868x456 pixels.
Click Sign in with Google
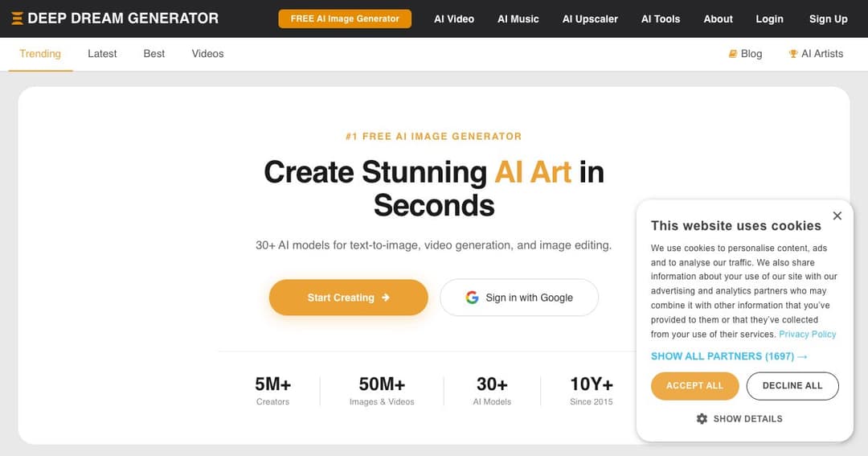pyautogui.click(x=519, y=298)
